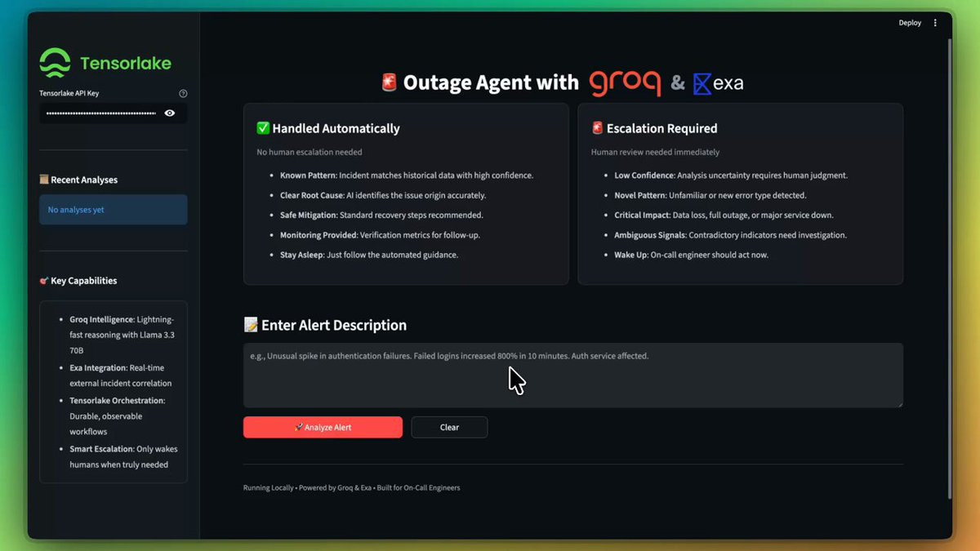980x551 pixels.
Task: Click the 'Critical Impact' bullet text
Action: point(724,216)
